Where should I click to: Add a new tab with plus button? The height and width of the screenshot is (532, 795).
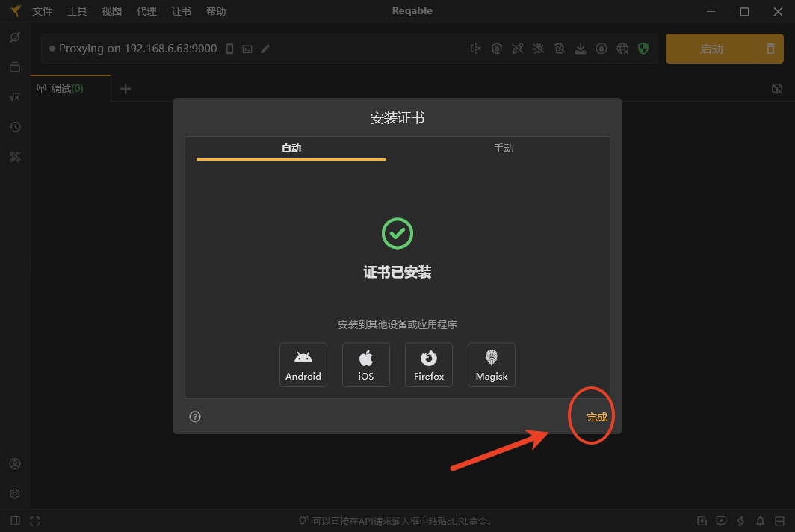click(x=126, y=88)
